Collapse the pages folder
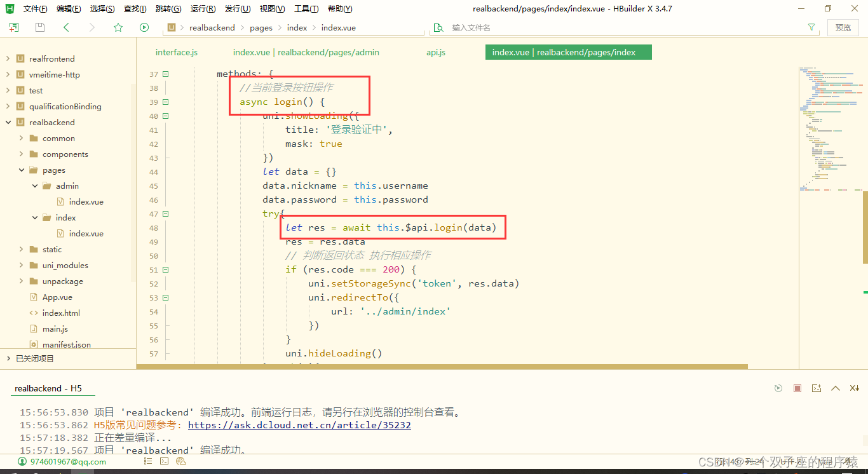868x474 pixels. click(x=21, y=170)
